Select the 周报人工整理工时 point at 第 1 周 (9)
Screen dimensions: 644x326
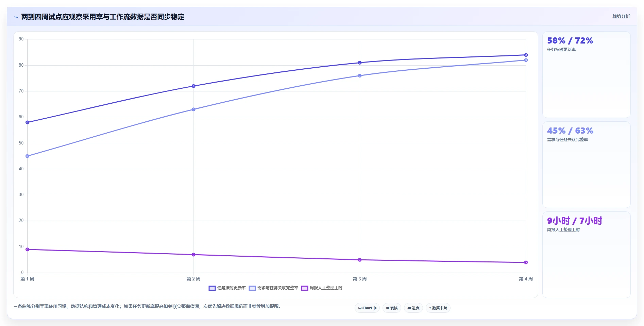click(x=28, y=250)
